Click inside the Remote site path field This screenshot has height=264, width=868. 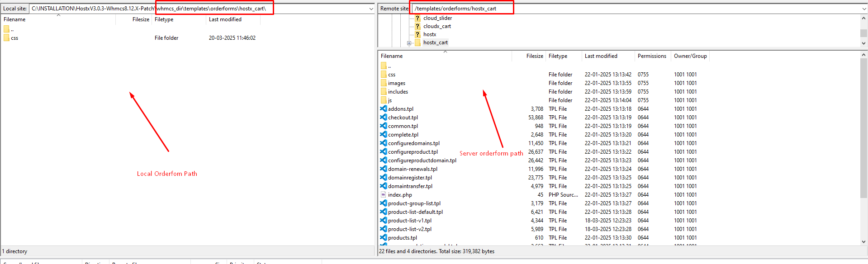(x=633, y=9)
